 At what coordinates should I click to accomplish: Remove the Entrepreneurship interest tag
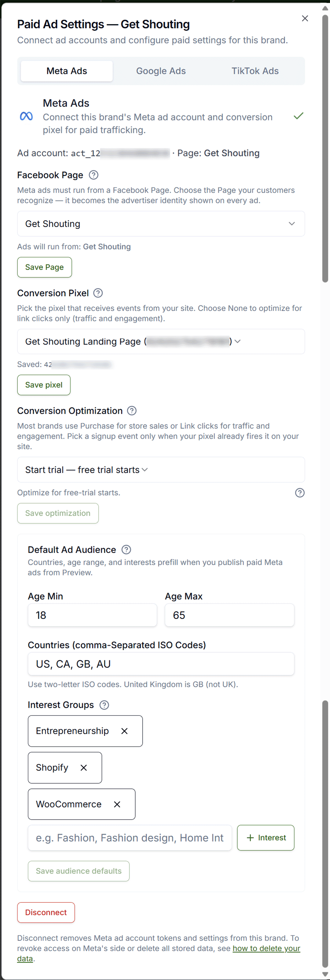click(124, 731)
